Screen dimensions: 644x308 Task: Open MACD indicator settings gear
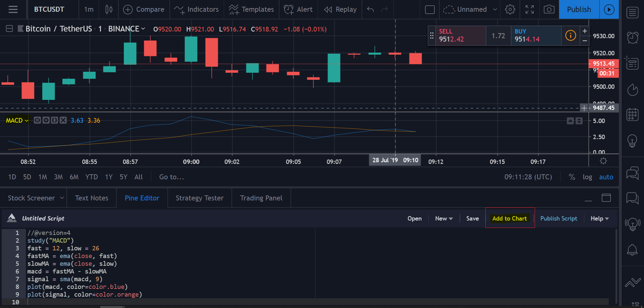pos(46,120)
